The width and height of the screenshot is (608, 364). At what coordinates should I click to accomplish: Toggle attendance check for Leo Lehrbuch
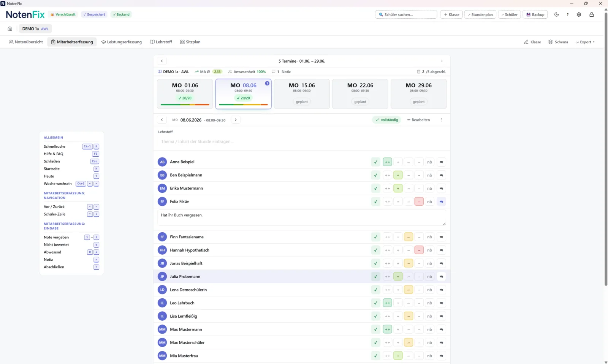click(x=375, y=303)
